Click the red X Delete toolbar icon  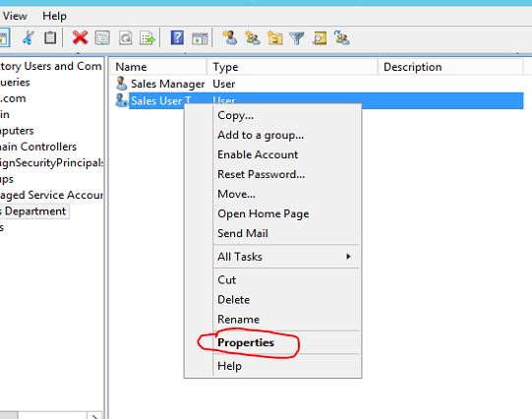tap(80, 37)
